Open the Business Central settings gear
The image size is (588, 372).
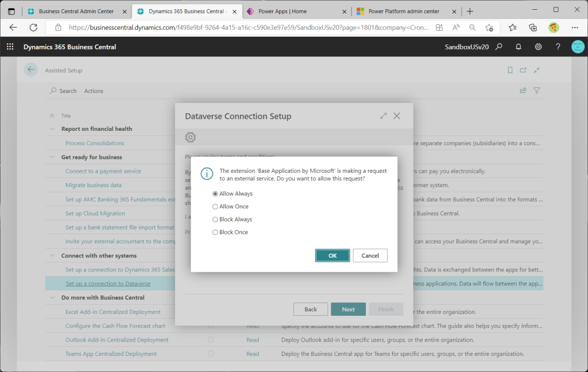pos(538,46)
